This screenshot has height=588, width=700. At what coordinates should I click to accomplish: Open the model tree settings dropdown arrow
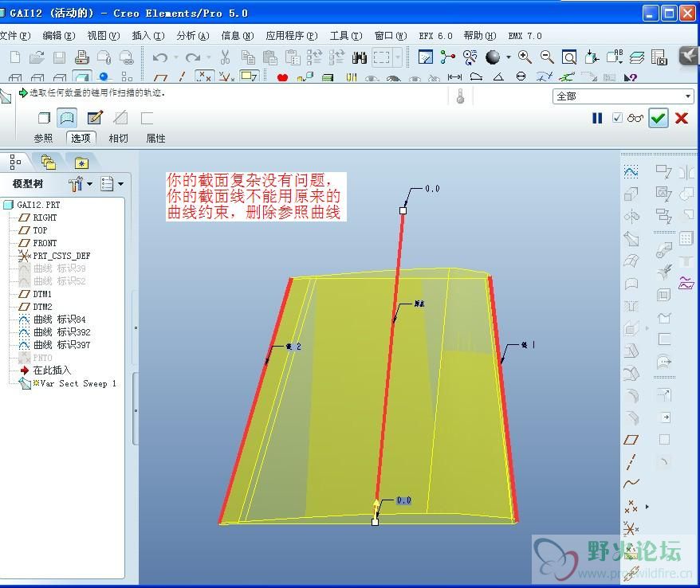coord(90,184)
